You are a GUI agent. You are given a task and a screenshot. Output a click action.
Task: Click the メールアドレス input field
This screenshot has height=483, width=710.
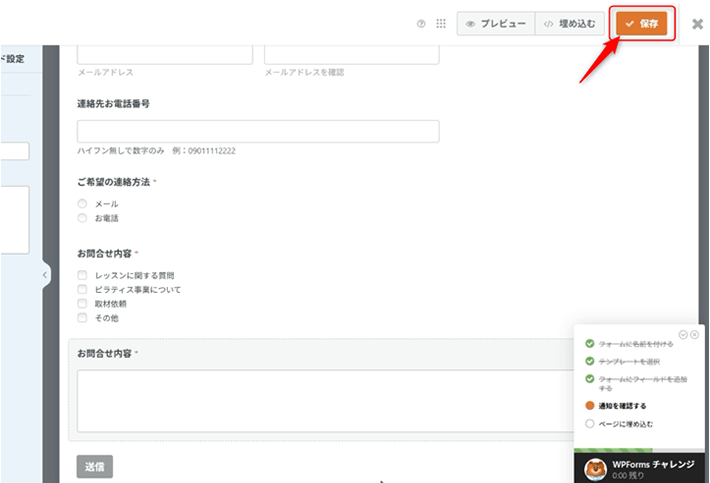pos(165,54)
